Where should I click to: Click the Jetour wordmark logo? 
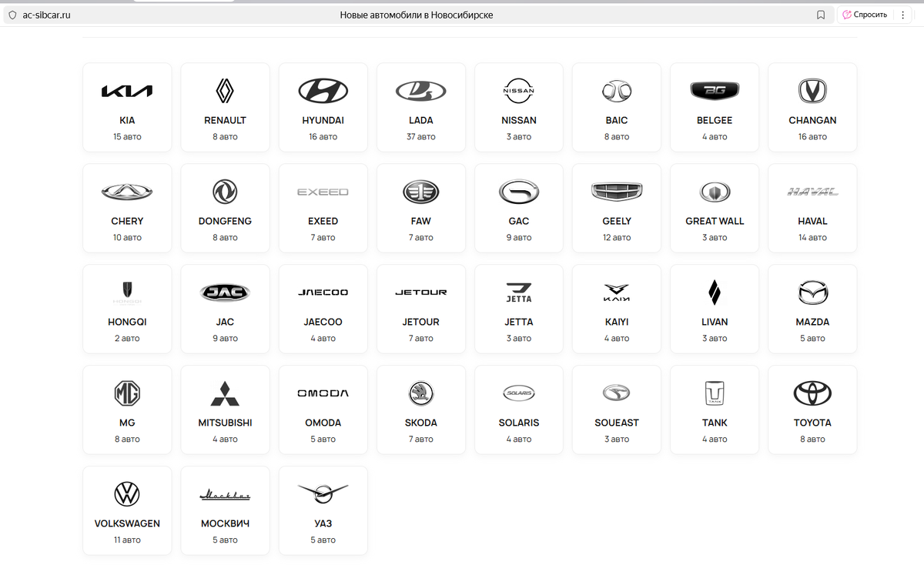click(x=421, y=293)
